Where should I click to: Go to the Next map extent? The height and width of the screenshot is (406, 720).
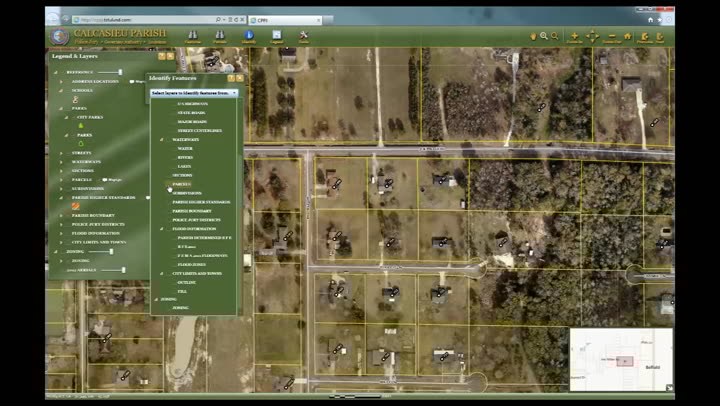point(660,36)
